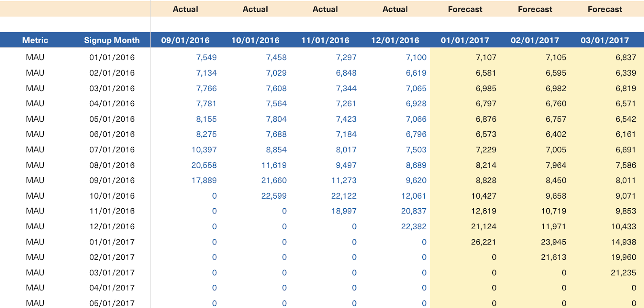The width and height of the screenshot is (644, 308).
Task: Select cell value 20,837
Action: coord(414,211)
